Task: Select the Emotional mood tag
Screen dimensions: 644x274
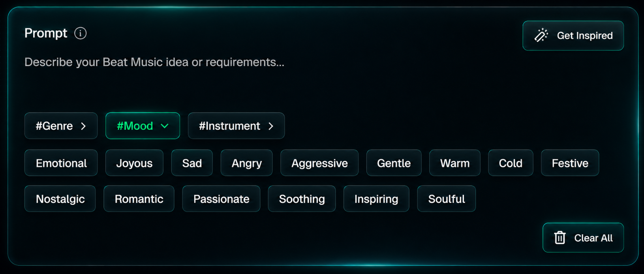Action: pos(61,163)
